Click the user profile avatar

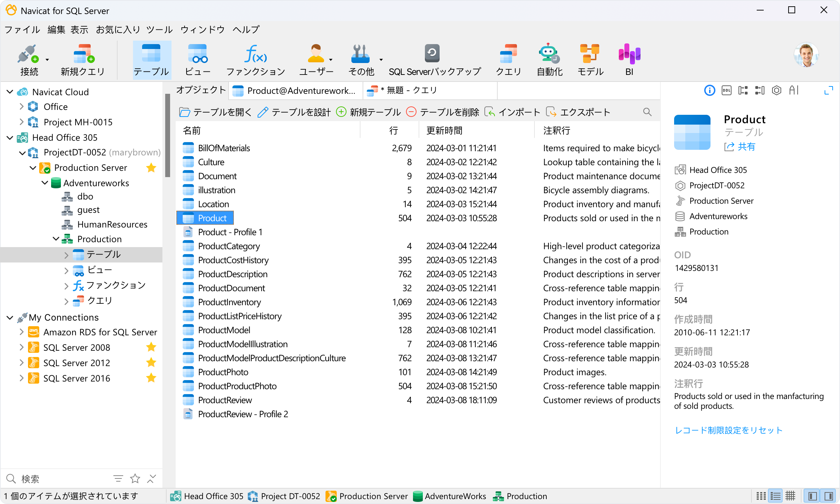[x=806, y=55]
